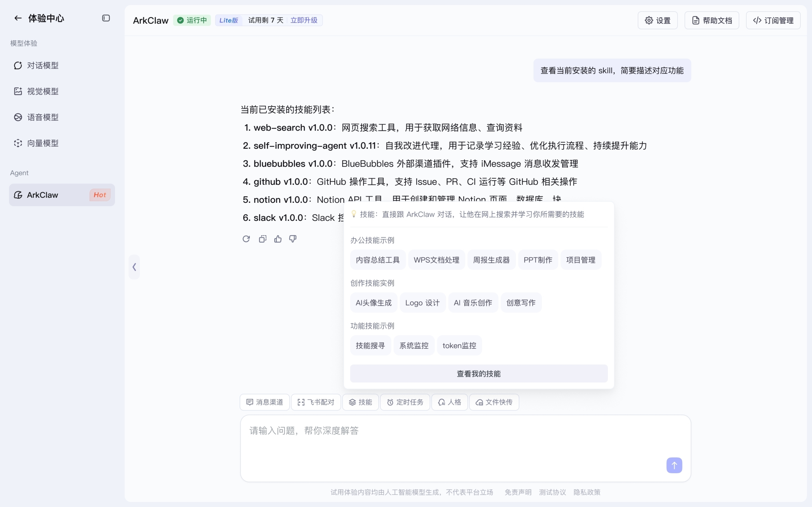Image resolution: width=812 pixels, height=507 pixels.
Task: Thumbs down the skill list answer
Action: pos(292,239)
